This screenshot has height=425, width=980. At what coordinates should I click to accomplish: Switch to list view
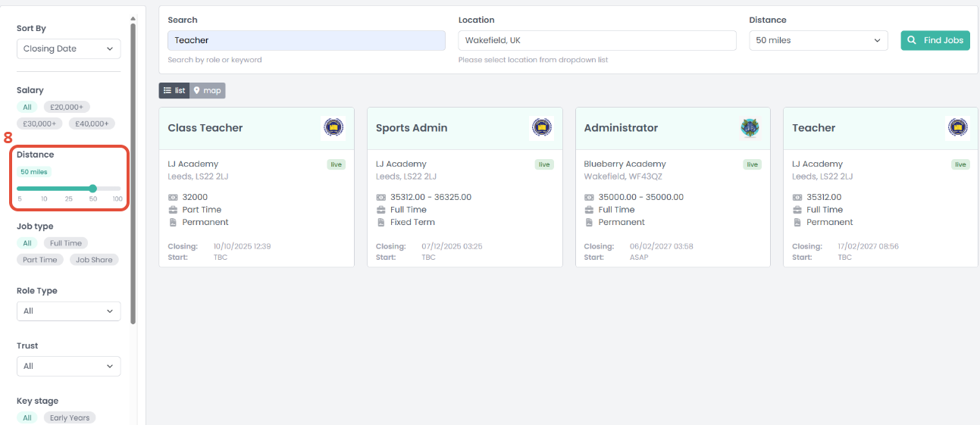(174, 91)
